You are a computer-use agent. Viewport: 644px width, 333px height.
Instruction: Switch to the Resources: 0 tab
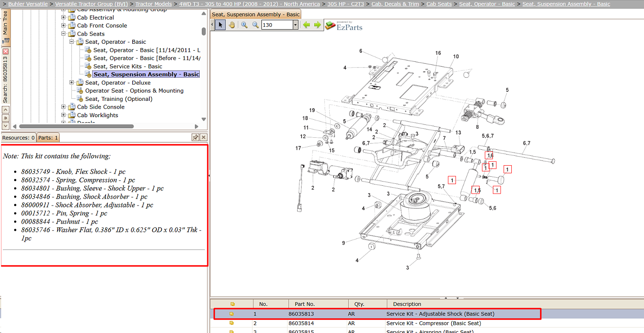click(x=18, y=138)
